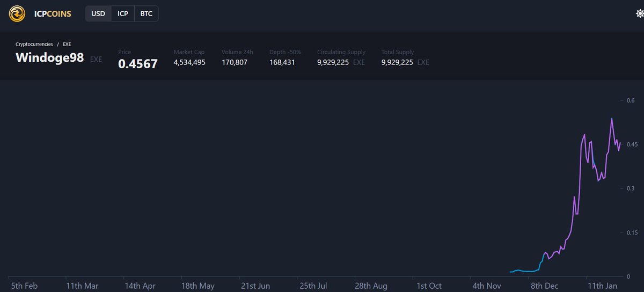The width and height of the screenshot is (644, 292).
Task: Click the Total Supply label
Action: [x=398, y=52]
